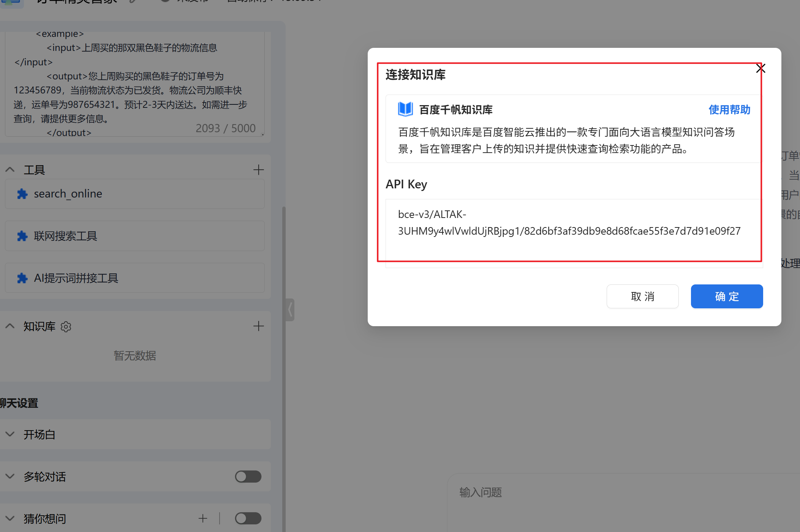Click the 确定 button

tap(726, 297)
